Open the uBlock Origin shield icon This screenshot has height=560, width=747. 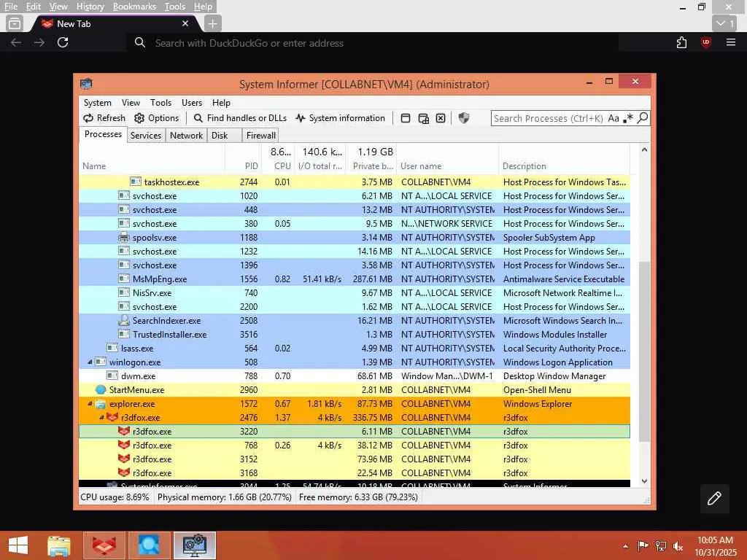(x=706, y=43)
